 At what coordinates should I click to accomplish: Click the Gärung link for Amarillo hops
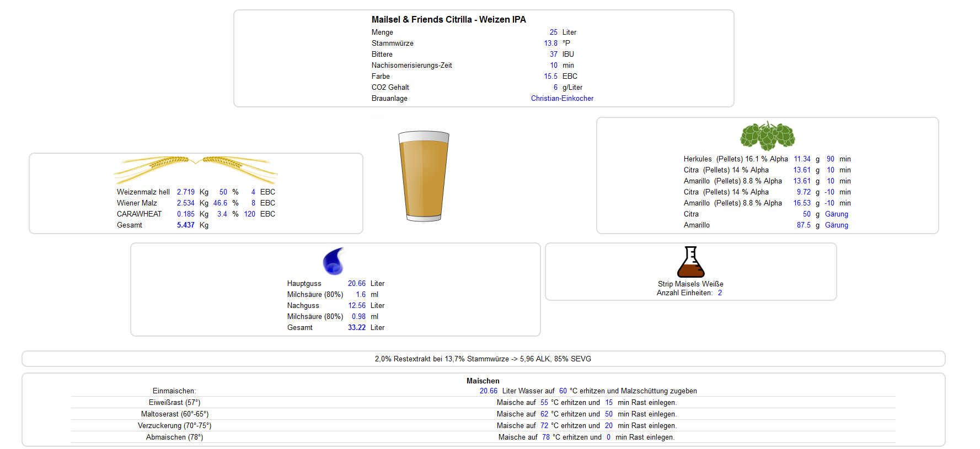(836, 225)
